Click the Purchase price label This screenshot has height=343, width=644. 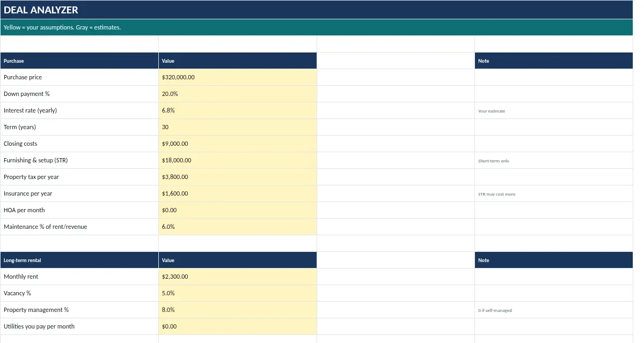tap(79, 77)
